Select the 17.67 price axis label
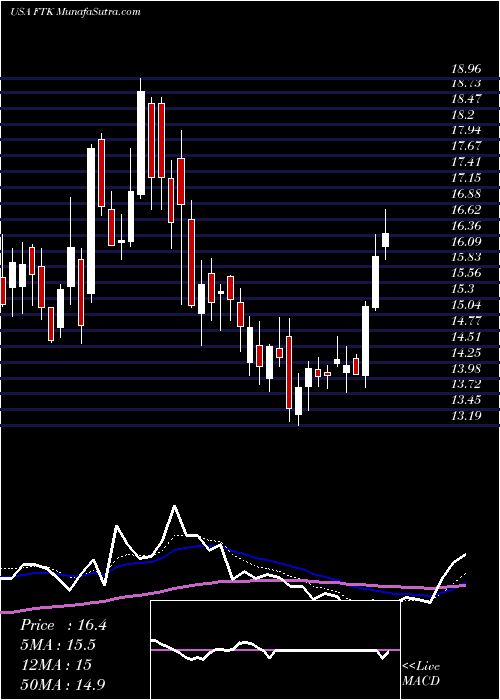Image resolution: width=500 pixels, height=700 pixels. tap(466, 146)
